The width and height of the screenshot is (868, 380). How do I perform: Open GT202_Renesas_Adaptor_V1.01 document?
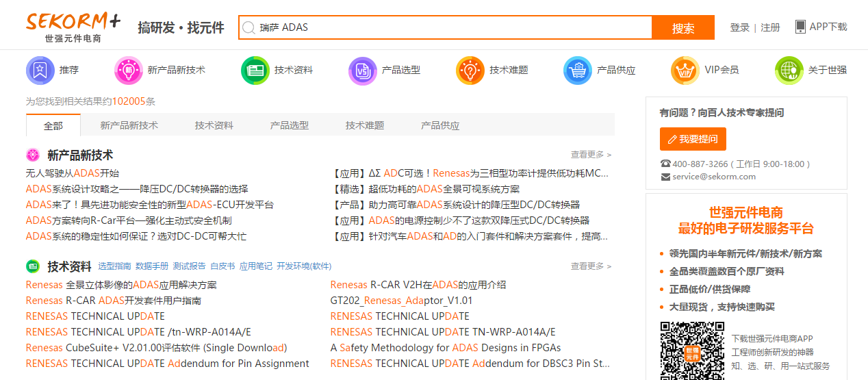401,301
